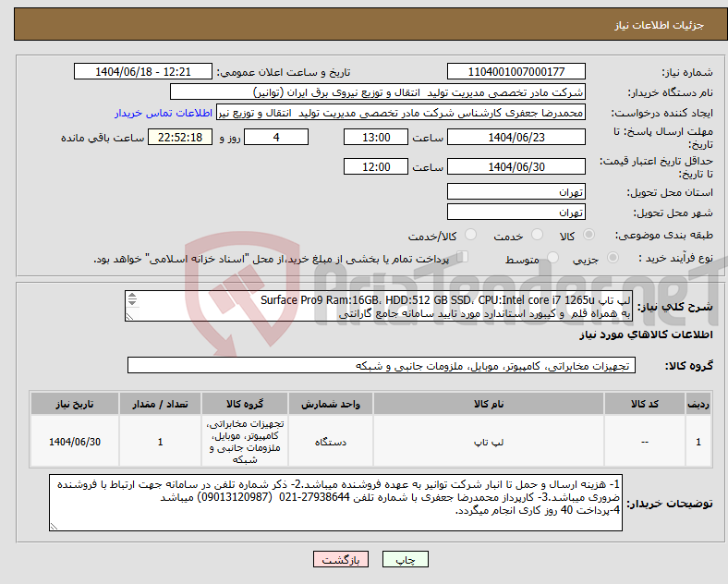Click the need number field 1104001007000177

pos(516,71)
